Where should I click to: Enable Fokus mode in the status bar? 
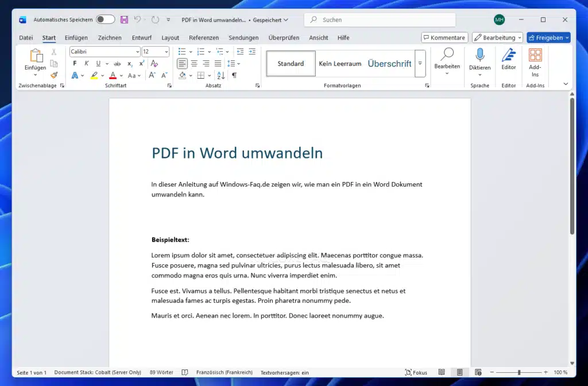point(416,372)
